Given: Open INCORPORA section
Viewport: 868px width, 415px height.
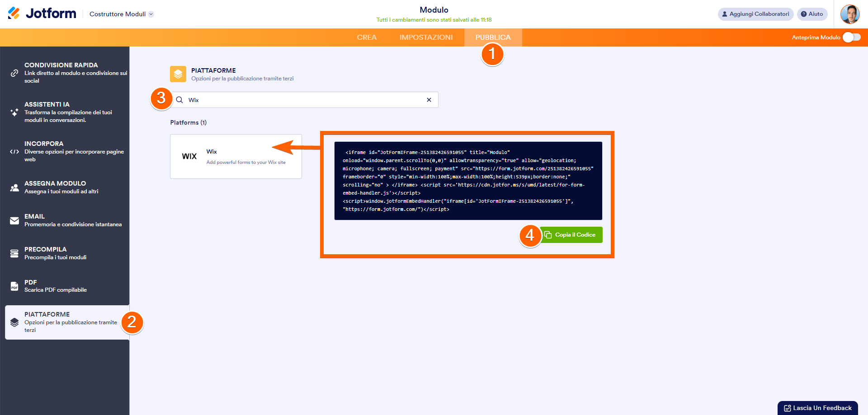Looking at the screenshot, I should pos(65,151).
